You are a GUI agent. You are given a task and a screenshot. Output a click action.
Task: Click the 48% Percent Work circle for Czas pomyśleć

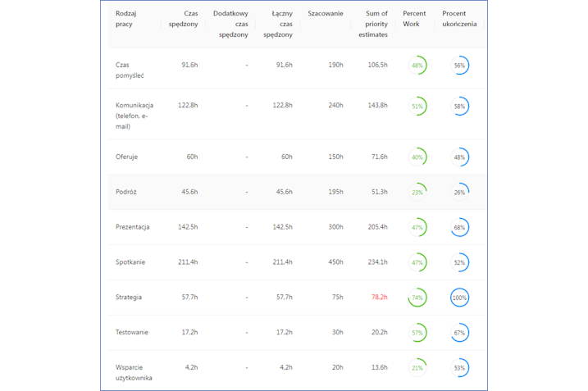[417, 66]
